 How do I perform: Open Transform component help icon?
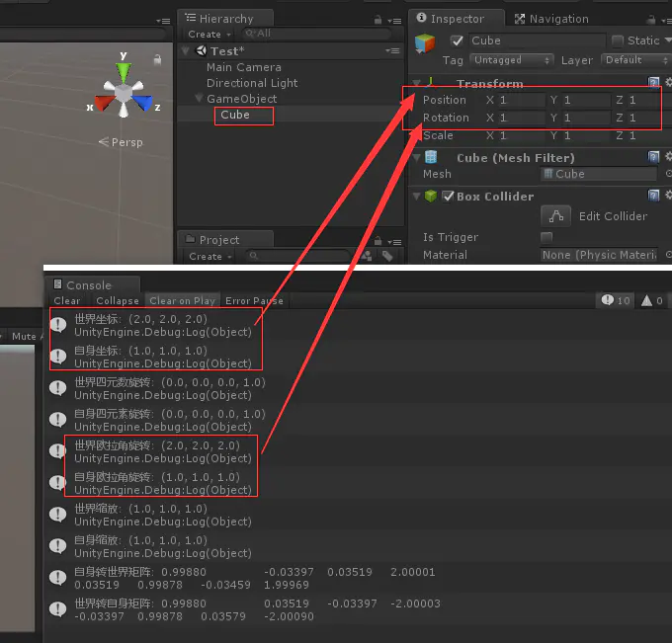pyautogui.click(x=653, y=82)
